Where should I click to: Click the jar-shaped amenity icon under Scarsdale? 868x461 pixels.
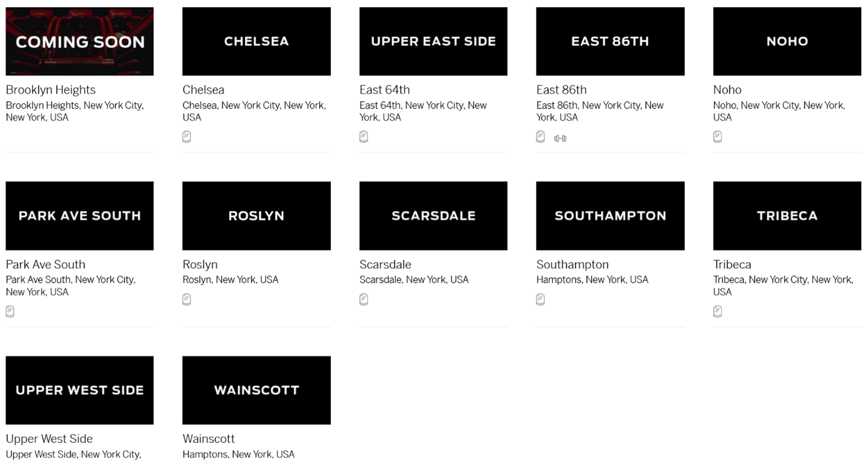364,299
